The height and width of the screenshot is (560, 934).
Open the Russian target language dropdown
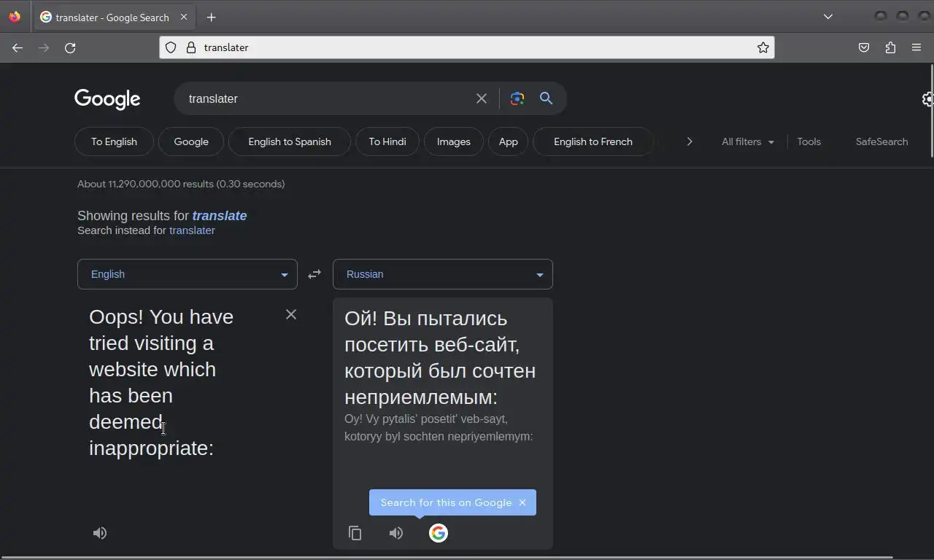click(x=443, y=274)
